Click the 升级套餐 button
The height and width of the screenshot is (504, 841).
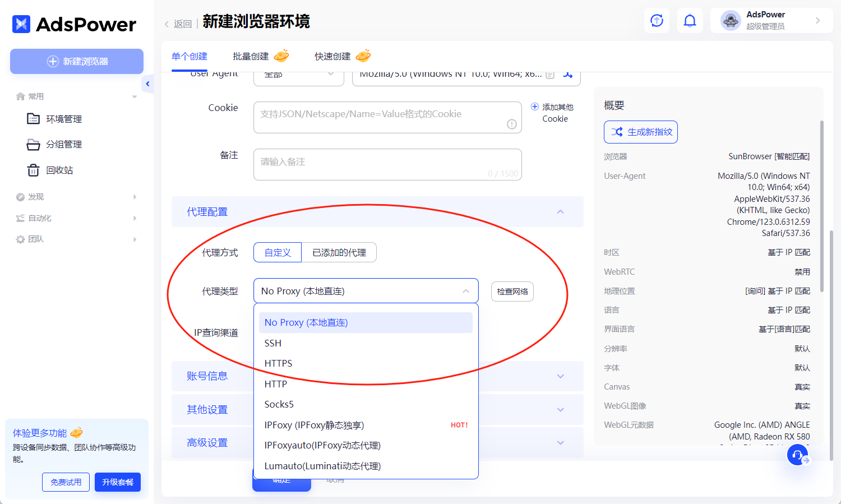[118, 482]
